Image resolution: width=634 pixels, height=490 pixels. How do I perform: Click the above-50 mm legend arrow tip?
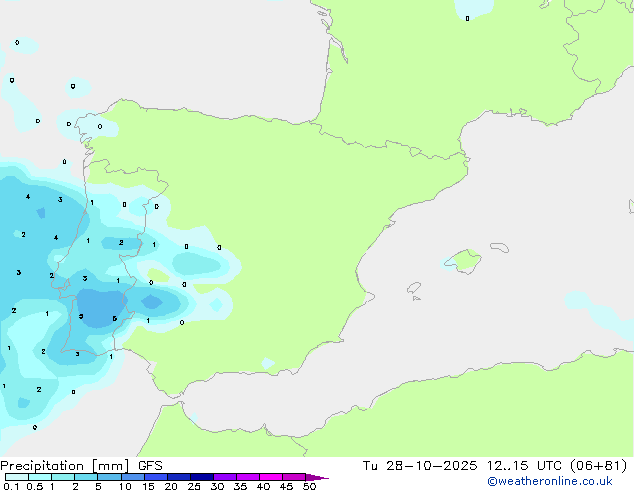coord(317,477)
